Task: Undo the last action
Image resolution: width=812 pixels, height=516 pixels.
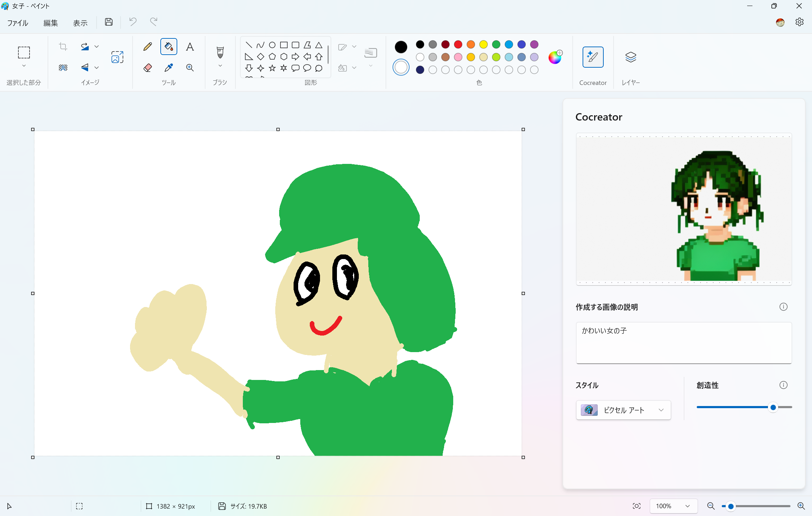Action: [132, 22]
